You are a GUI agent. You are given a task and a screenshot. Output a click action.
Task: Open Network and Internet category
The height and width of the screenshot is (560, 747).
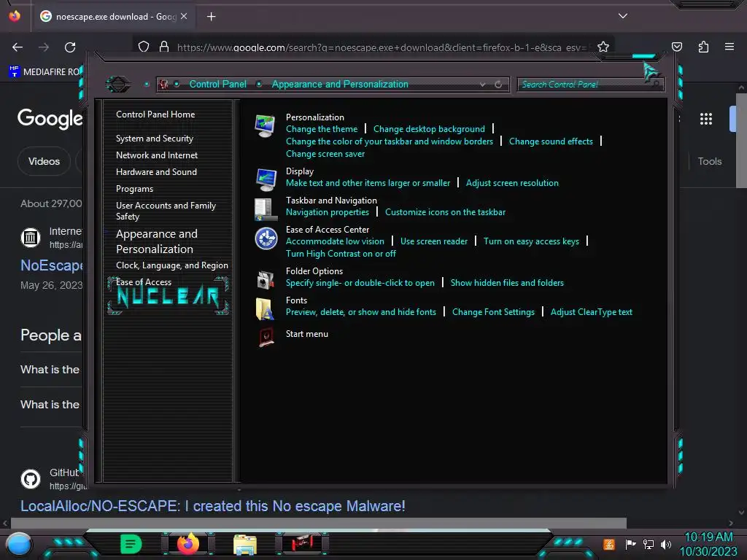click(x=157, y=155)
